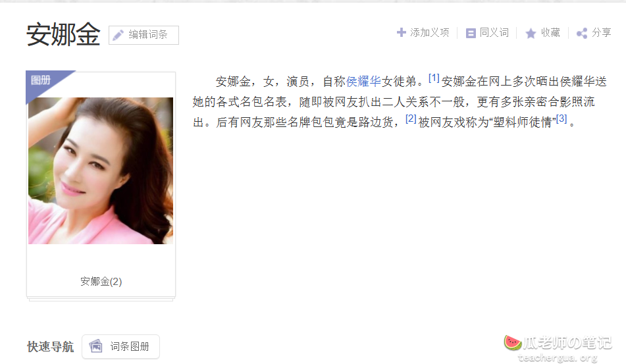The image size is (626, 364).
Task: Click the star icon for 收藏
Action: (531, 33)
